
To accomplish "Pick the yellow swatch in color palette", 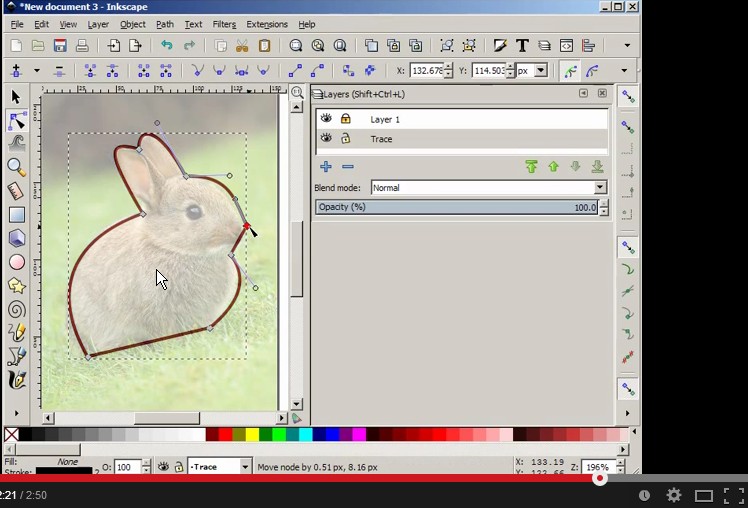I will [252, 435].
